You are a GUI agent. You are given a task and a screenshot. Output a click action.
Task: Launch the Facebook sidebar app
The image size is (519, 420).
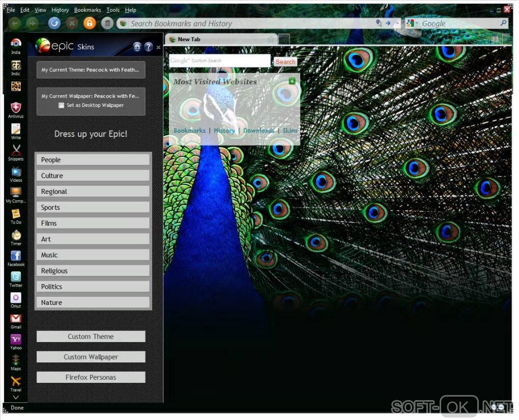[16, 258]
